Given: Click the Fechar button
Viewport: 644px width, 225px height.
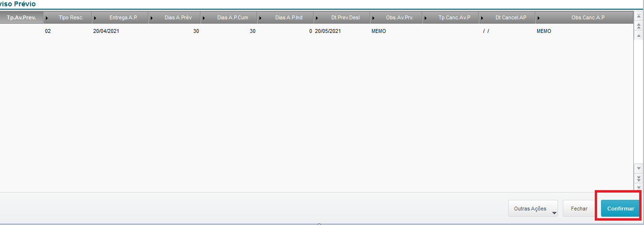Looking at the screenshot, I should point(579,209).
